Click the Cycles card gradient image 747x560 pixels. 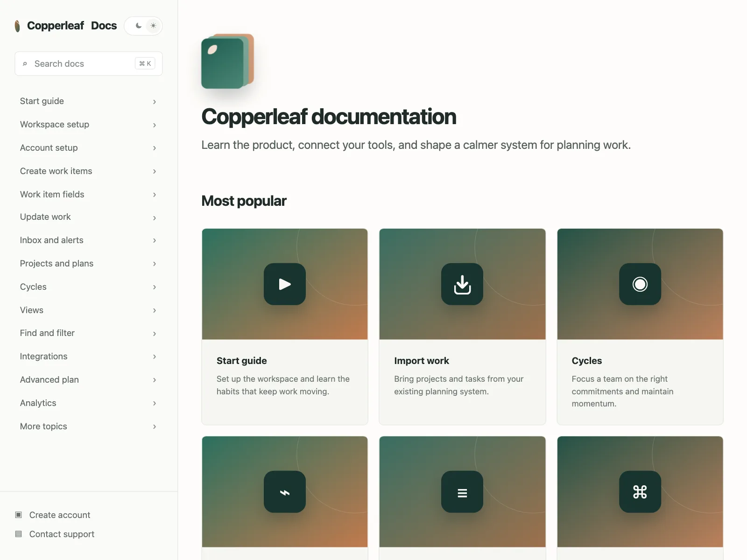pos(640,284)
